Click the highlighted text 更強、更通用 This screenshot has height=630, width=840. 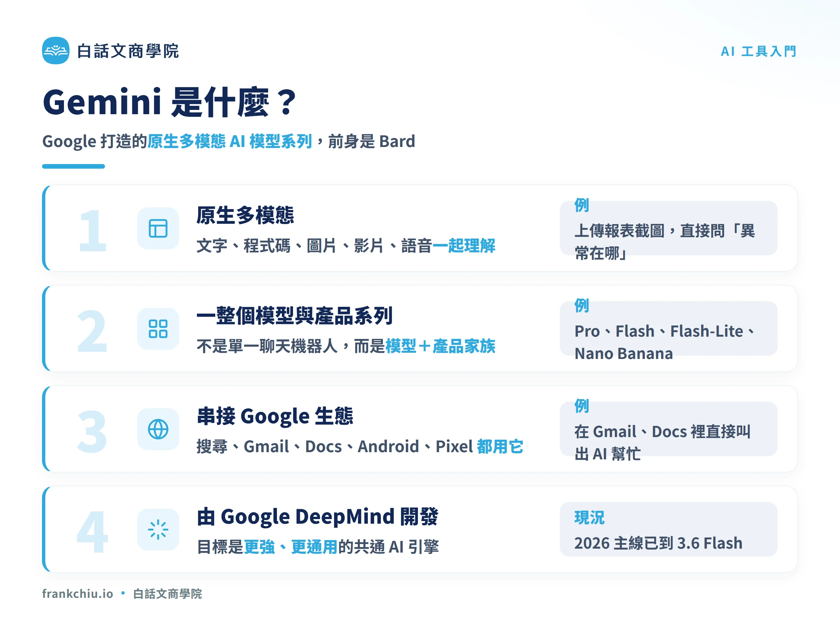click(x=290, y=547)
